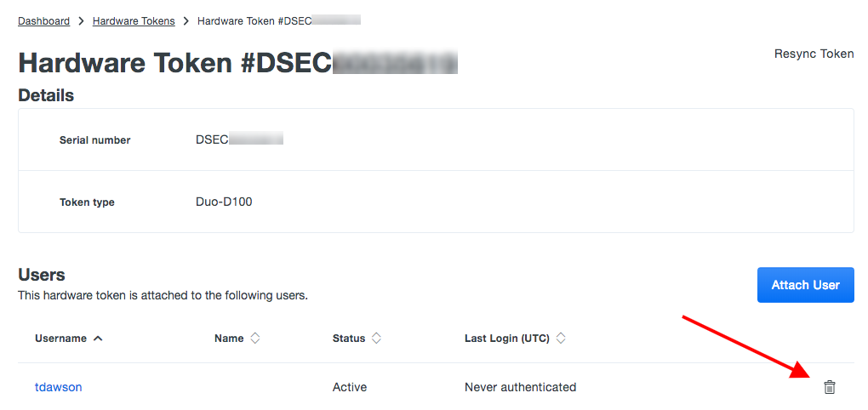
Task: Click the Name column header label
Action: [x=229, y=339]
